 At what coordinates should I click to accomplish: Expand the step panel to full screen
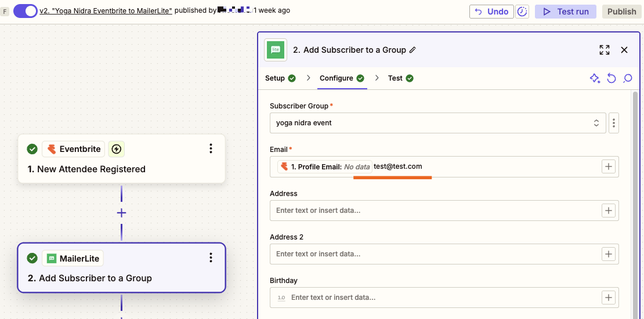click(605, 50)
